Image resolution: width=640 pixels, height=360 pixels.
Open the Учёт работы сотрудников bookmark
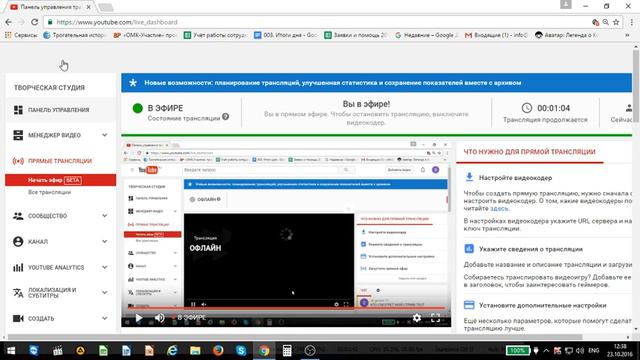coord(215,35)
